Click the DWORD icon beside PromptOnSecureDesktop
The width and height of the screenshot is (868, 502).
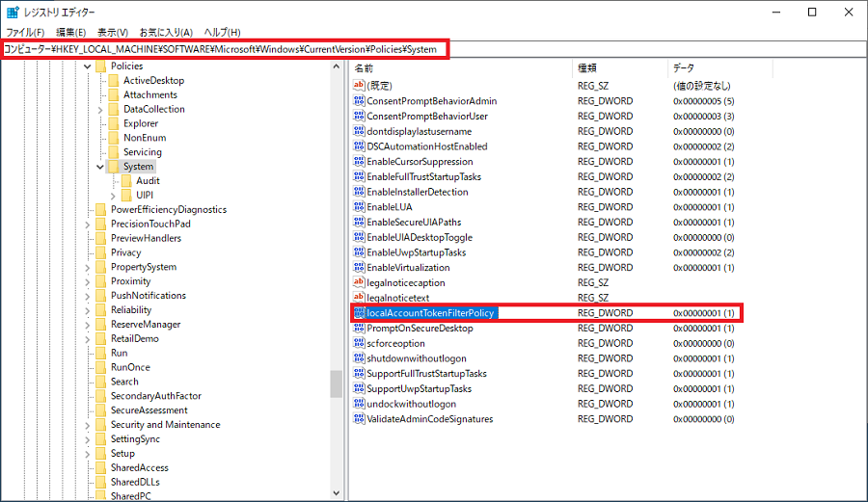tap(359, 328)
